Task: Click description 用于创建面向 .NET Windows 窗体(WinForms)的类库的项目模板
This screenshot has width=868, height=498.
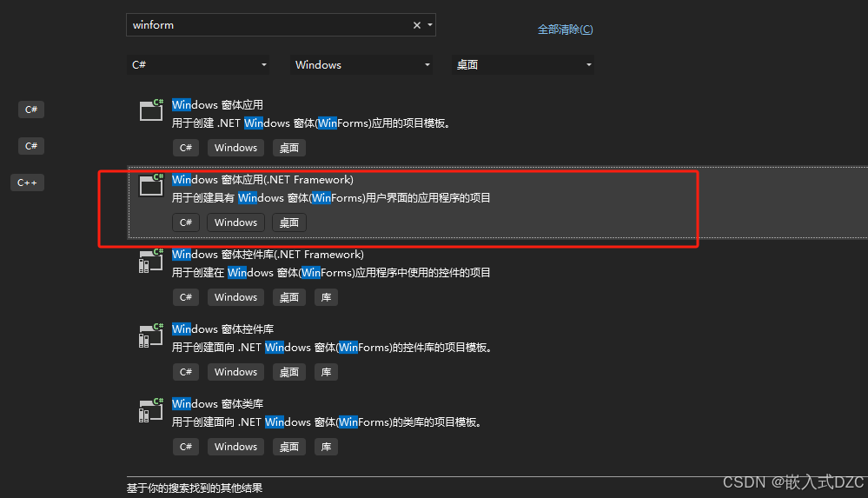Action: [x=328, y=422]
